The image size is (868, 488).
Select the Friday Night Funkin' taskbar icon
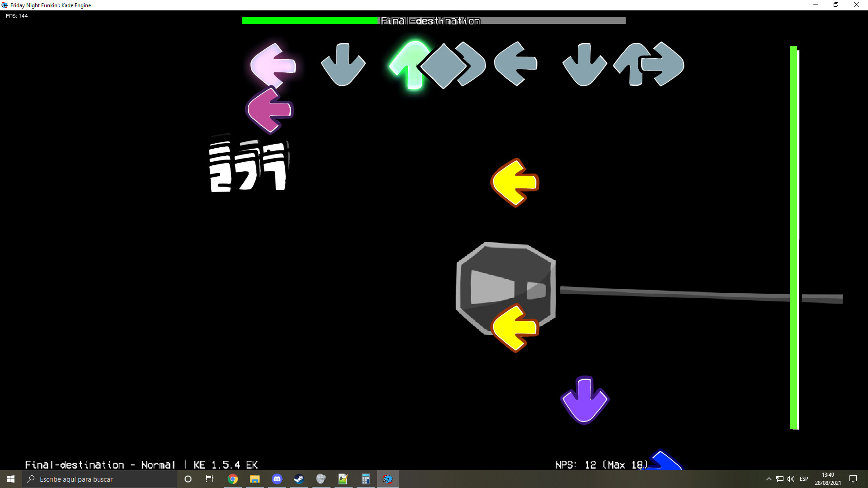click(387, 479)
